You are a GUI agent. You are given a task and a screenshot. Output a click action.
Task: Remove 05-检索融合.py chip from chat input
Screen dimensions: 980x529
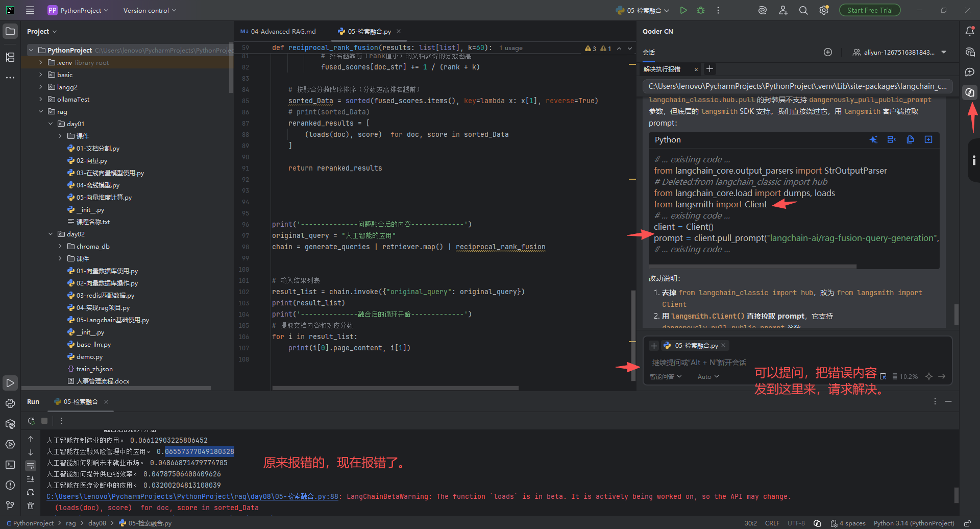coord(723,345)
